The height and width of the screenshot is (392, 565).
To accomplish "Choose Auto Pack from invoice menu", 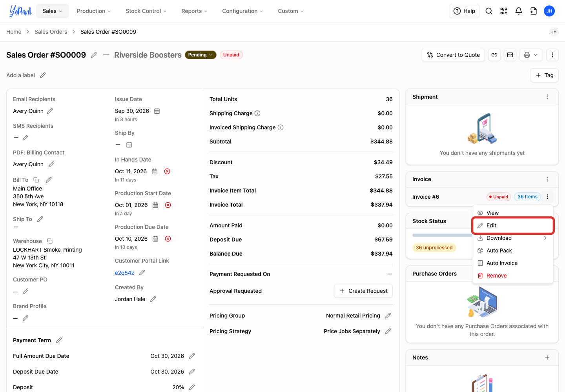I will click(513, 250).
